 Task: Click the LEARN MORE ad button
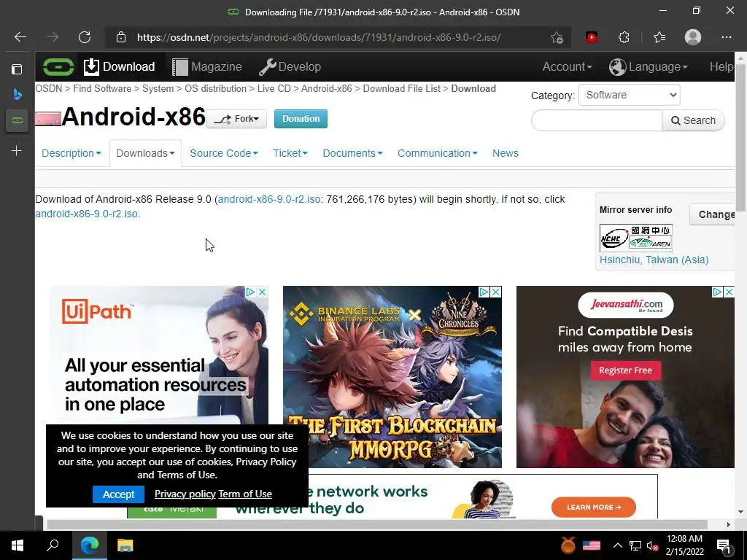click(x=594, y=507)
